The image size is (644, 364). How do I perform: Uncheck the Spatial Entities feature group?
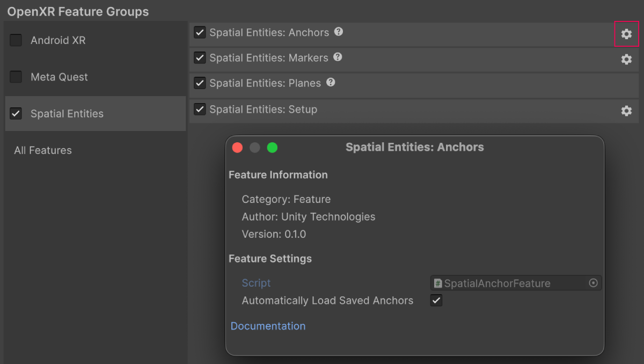click(x=16, y=113)
